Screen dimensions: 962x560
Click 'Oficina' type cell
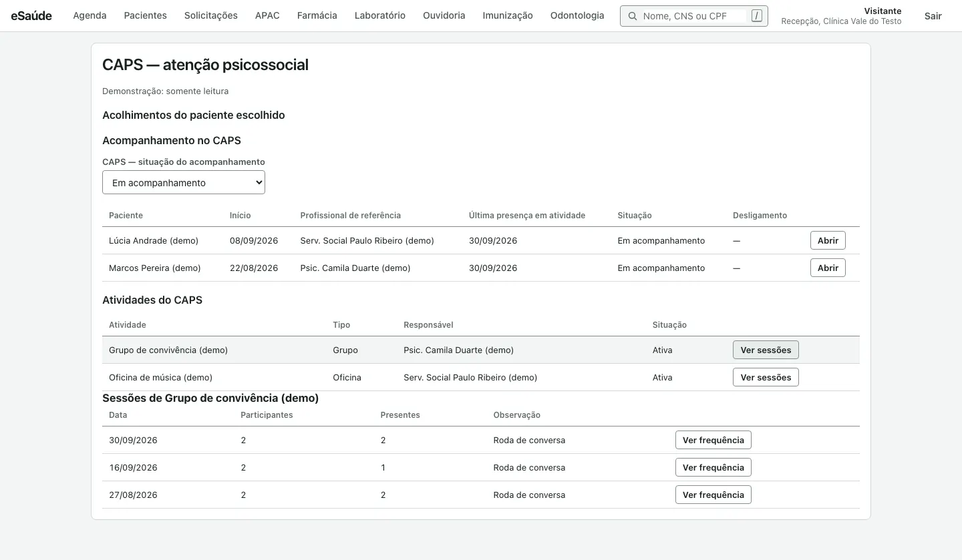click(x=347, y=377)
